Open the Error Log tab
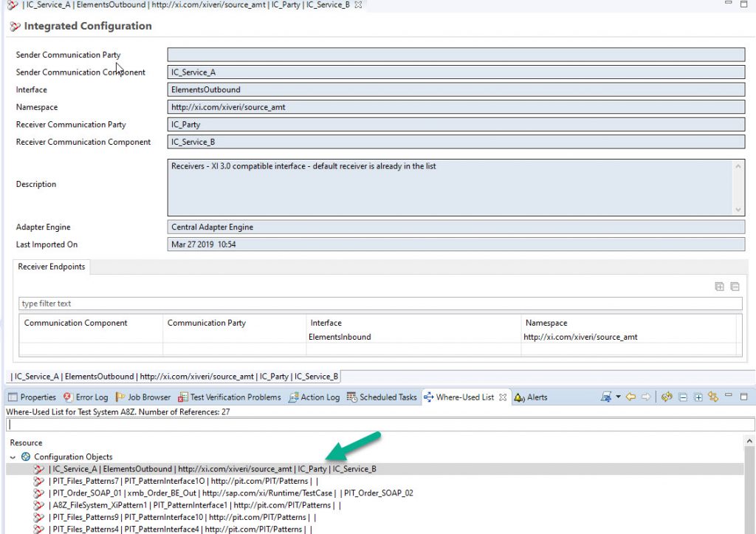This screenshot has width=756, height=534. point(86,397)
